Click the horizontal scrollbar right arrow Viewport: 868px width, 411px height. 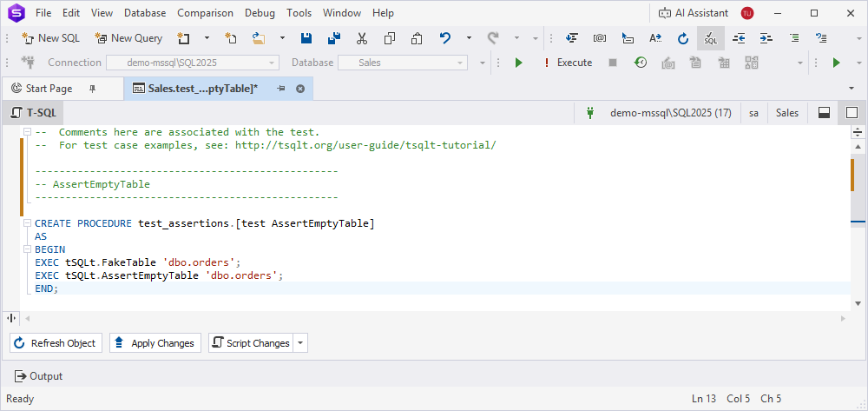(843, 319)
